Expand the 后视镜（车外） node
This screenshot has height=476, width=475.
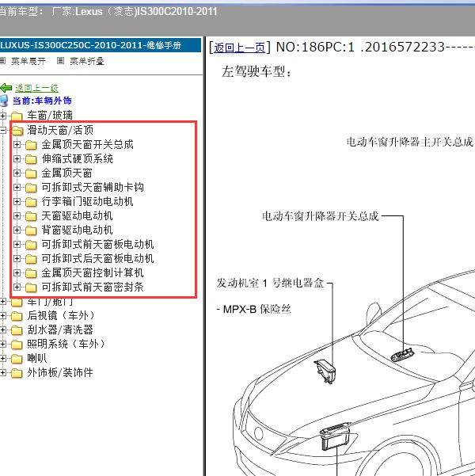pos(2,316)
